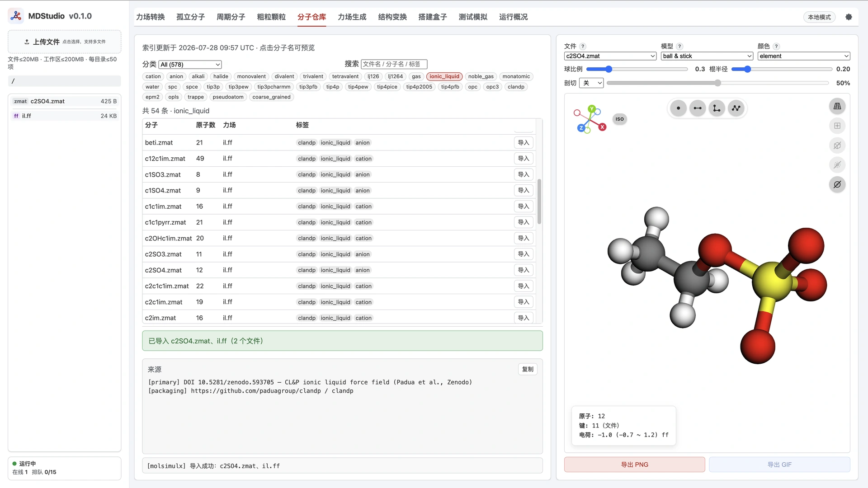Image resolution: width=868 pixels, height=488 pixels.
Task: Click the green Y axis on gizmo
Action: tap(591, 108)
